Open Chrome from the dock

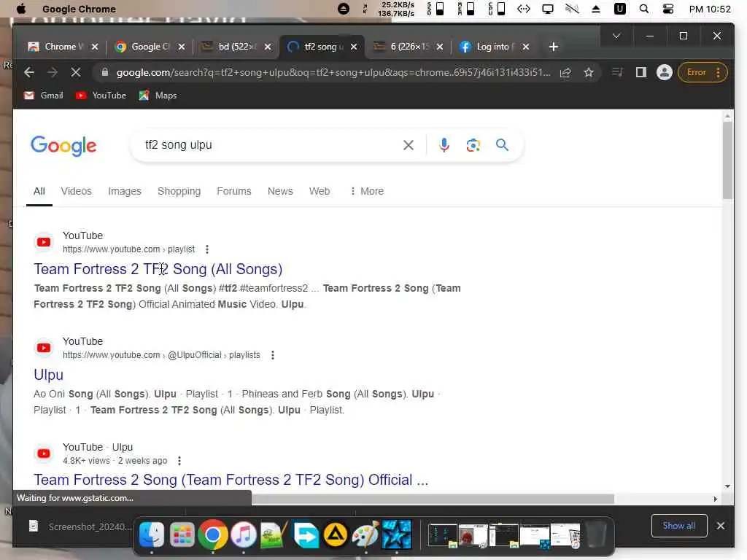coord(212,534)
